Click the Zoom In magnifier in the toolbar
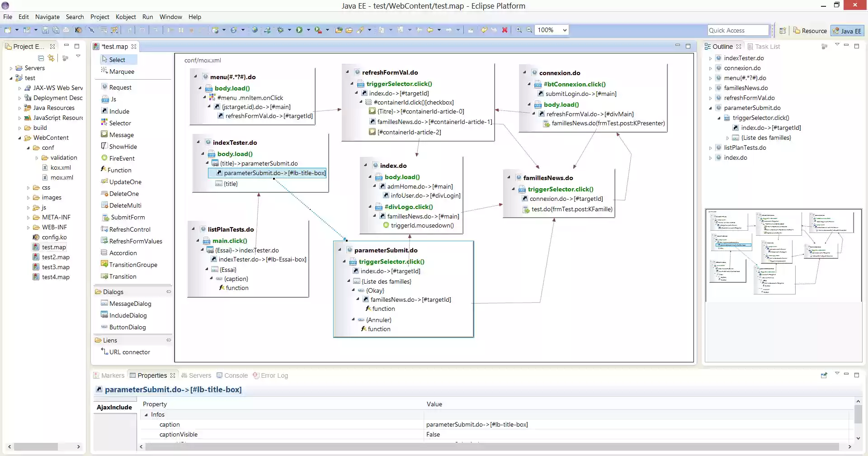This screenshot has height=456, width=868. 519,29
